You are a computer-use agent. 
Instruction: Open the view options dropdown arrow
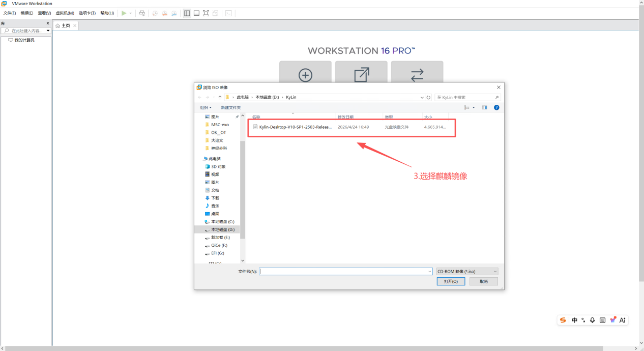click(474, 107)
